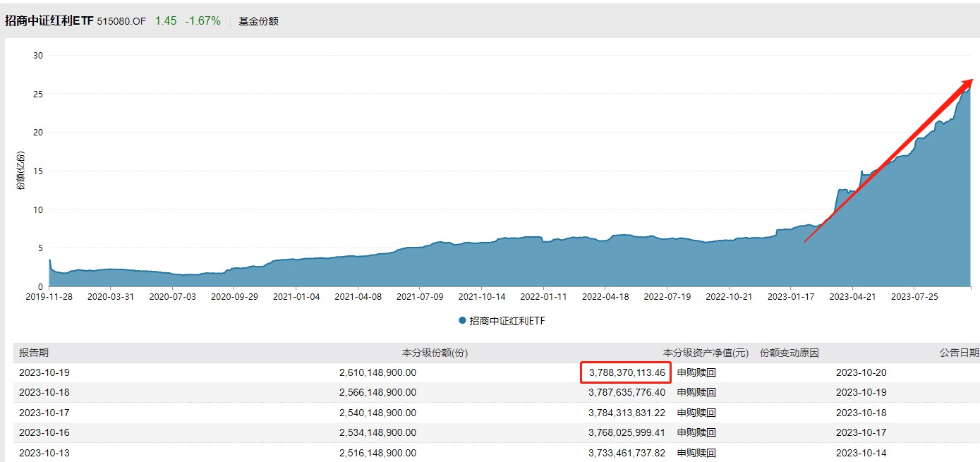Click x-axis label 2021-01-04
Screen dimensions: 980x462
pyautogui.click(x=296, y=297)
